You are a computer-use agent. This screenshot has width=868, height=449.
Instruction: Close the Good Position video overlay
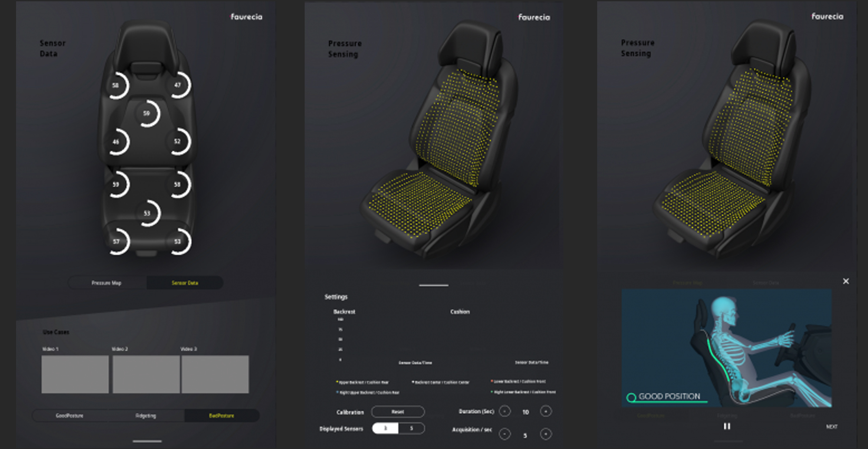pos(846,281)
